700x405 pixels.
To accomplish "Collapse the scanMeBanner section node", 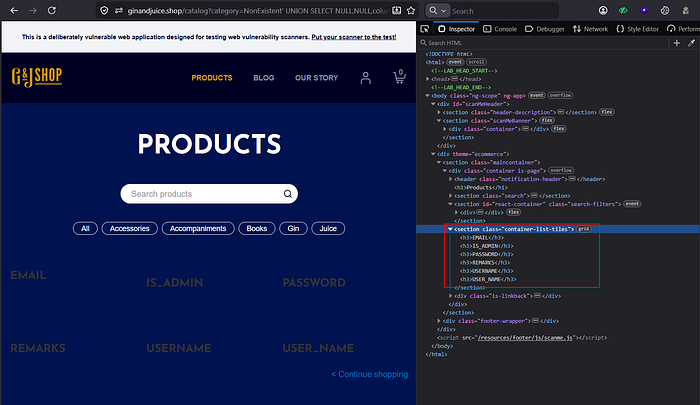I will coord(439,121).
